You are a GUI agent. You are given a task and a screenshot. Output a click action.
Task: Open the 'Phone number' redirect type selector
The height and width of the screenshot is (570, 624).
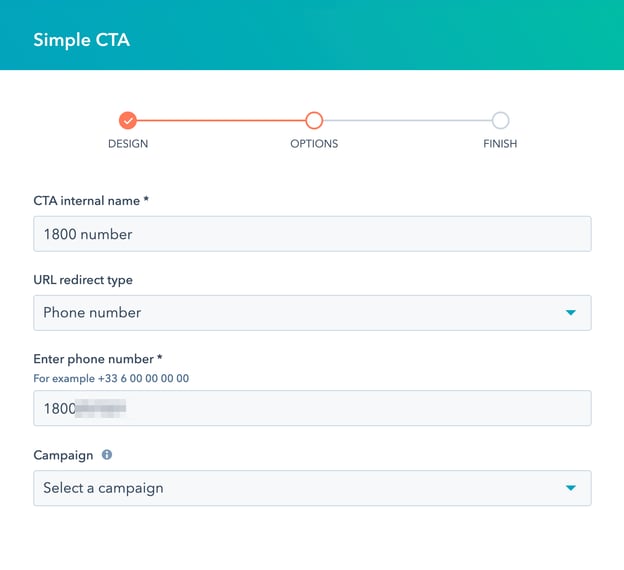point(300,313)
